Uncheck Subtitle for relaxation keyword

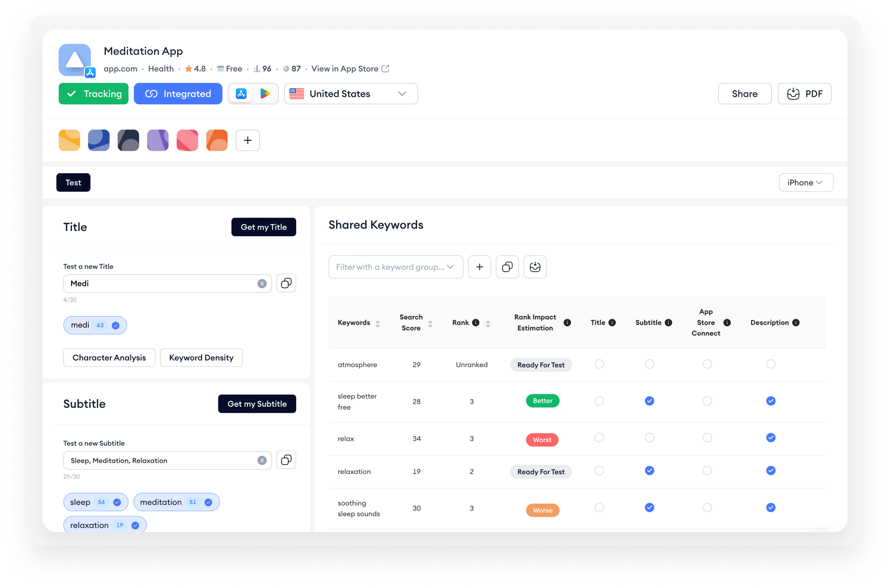(x=650, y=471)
